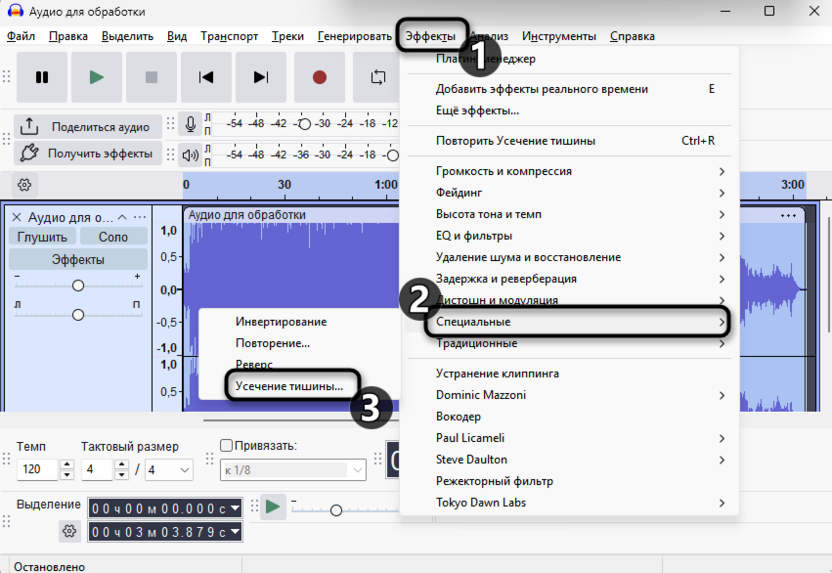This screenshot has height=573, width=832.
Task: Solo the track with Соло button
Action: pyautogui.click(x=113, y=237)
